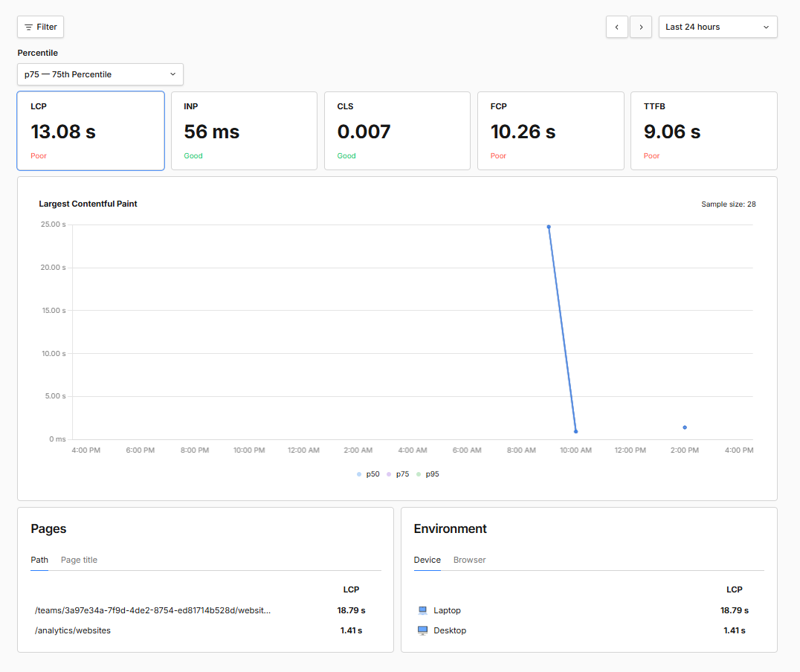This screenshot has height=672, width=800.
Task: Select the CLS metric card
Action: pyautogui.click(x=397, y=131)
